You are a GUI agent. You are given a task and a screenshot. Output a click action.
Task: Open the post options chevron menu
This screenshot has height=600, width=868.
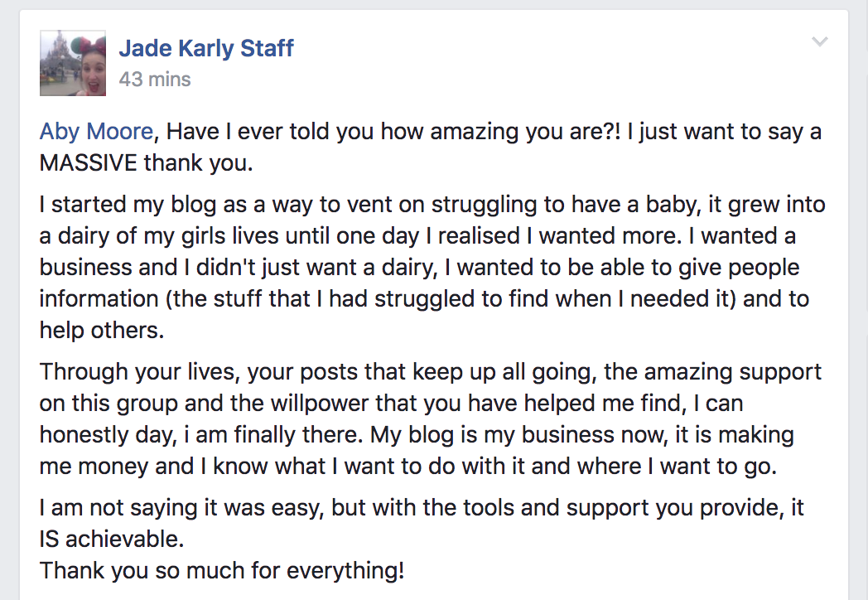tap(819, 41)
